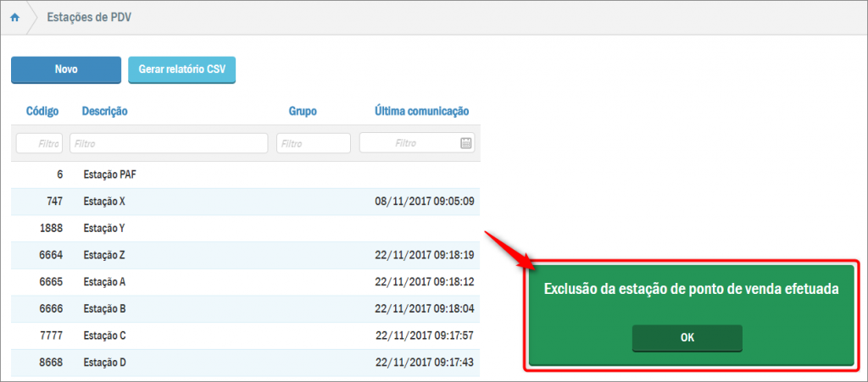Screen dimensions: 868x382
Task: Click the home icon in breadcrumb
Action: pos(14,18)
